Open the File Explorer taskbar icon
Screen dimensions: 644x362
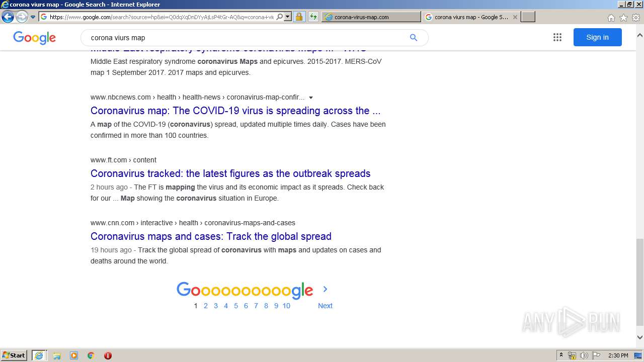tap(57, 355)
